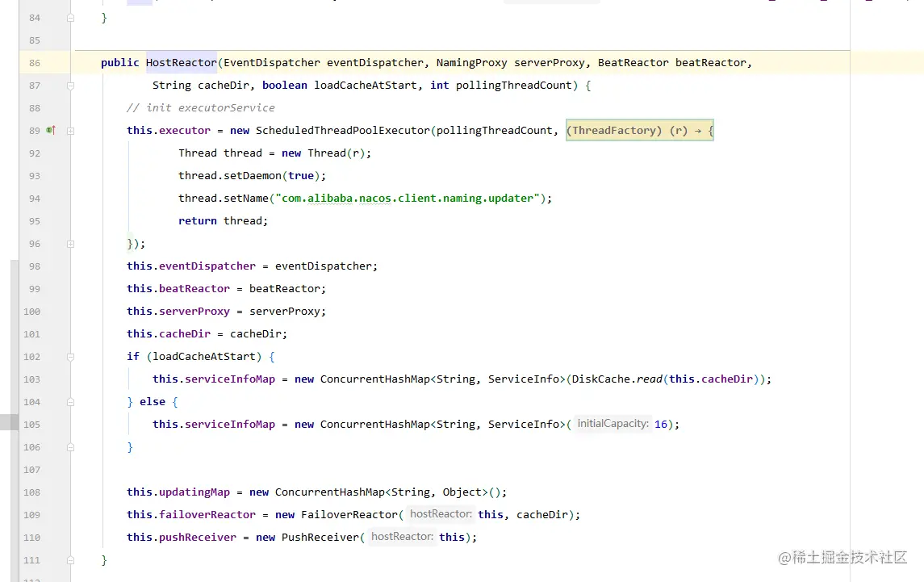Click the 'com.alibaba.nacos.client.naming.updater' string

tap(408, 198)
